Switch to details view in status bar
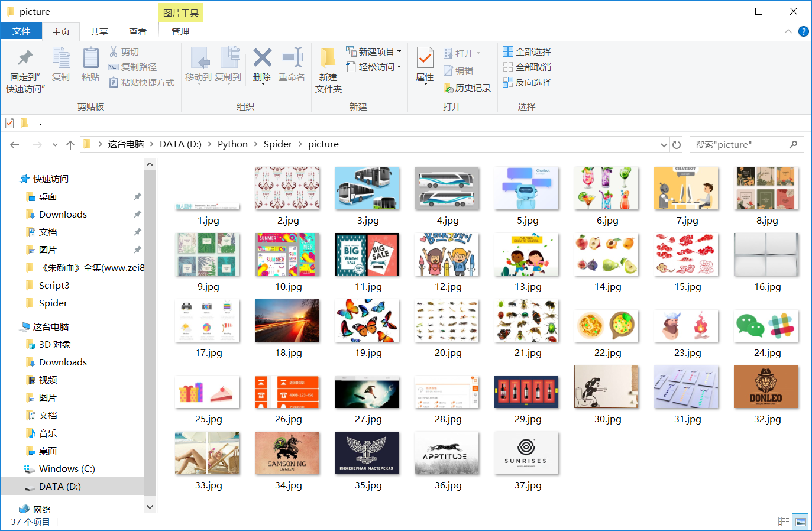812x531 pixels. pyautogui.click(x=784, y=521)
